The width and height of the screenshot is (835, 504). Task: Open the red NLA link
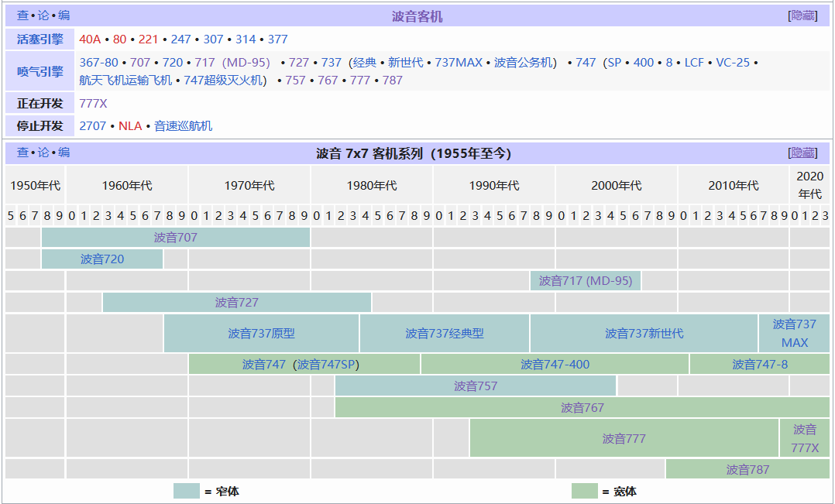[130, 126]
